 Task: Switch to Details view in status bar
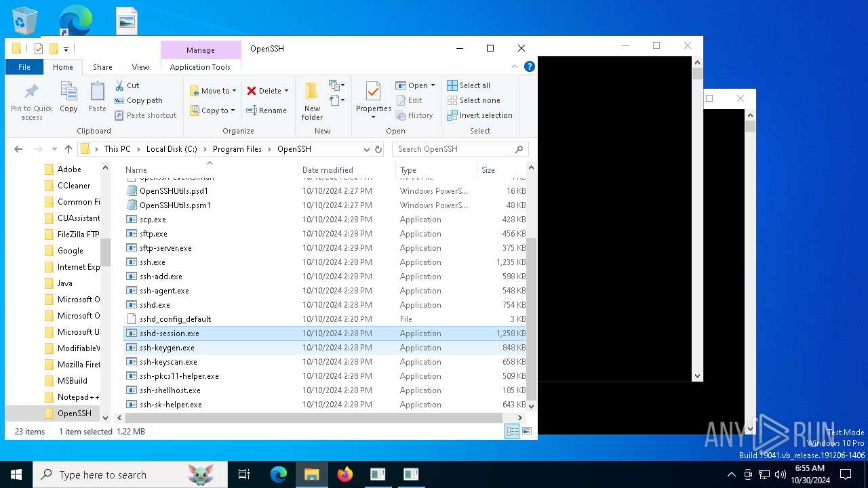pos(512,431)
